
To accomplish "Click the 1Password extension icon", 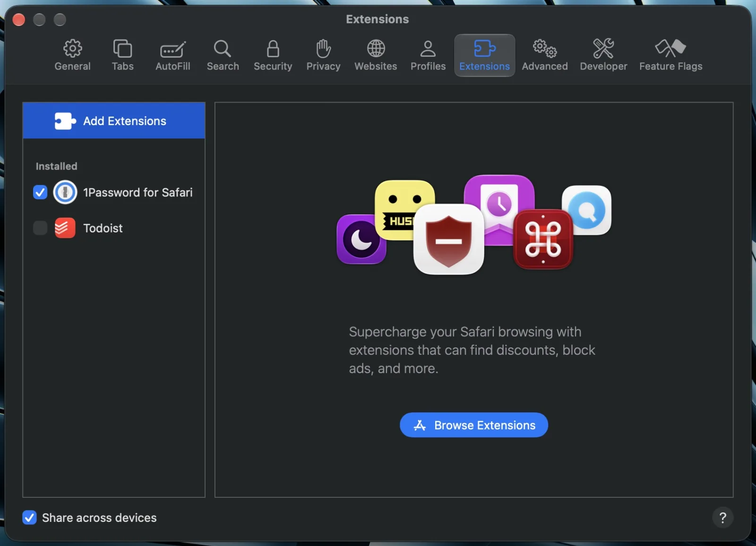I will click(65, 192).
